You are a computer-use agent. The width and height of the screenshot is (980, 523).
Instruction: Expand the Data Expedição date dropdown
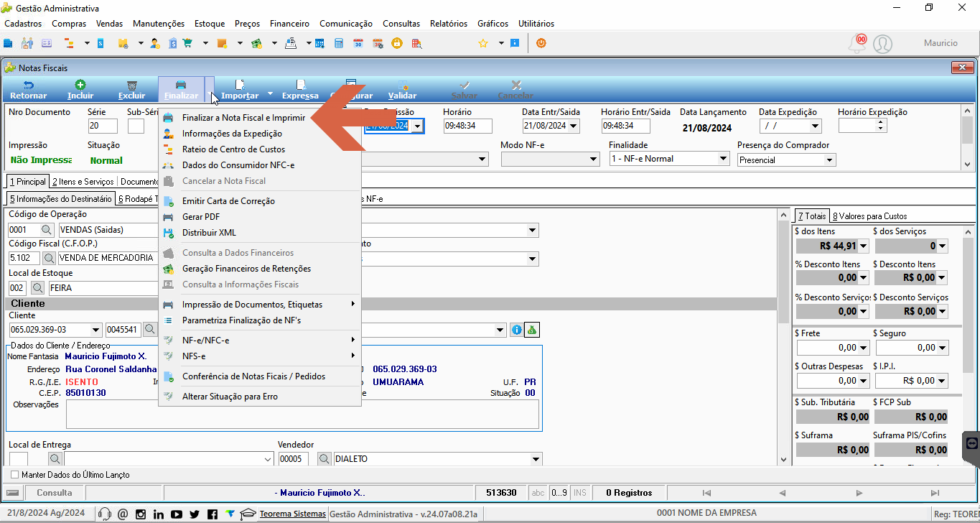[x=815, y=126]
